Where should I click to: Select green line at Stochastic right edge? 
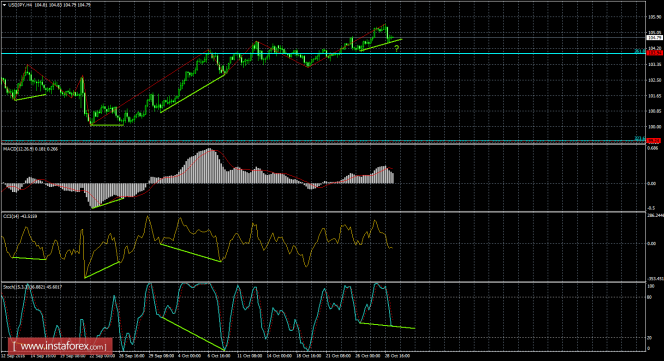tap(387, 326)
